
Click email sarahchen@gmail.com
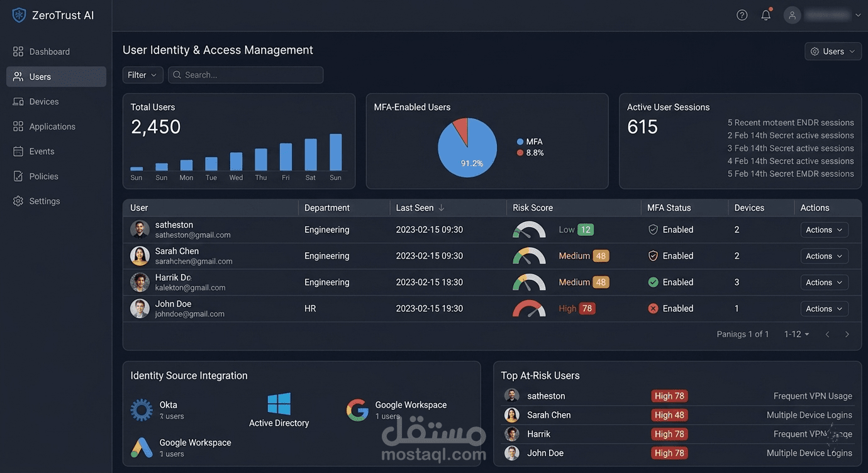tap(194, 262)
